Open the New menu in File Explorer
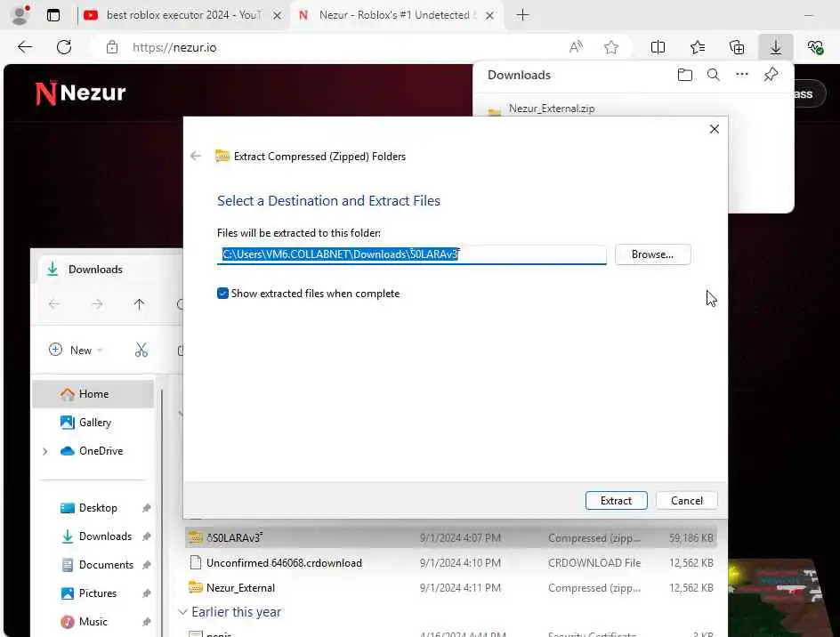Viewport: 840px width, 637px height. click(76, 351)
